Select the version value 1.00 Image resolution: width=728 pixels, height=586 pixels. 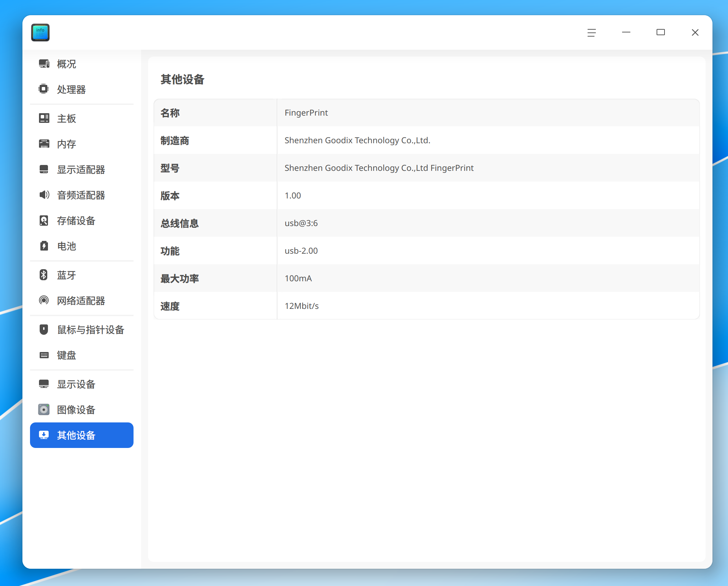pyautogui.click(x=293, y=196)
